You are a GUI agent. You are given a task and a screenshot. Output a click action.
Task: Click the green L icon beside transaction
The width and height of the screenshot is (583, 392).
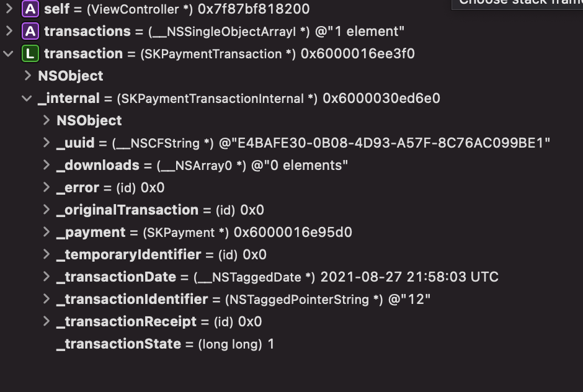tap(30, 53)
